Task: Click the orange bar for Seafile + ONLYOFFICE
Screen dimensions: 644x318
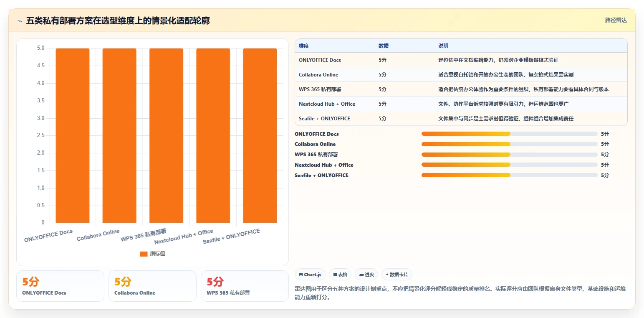Action: (x=260, y=135)
